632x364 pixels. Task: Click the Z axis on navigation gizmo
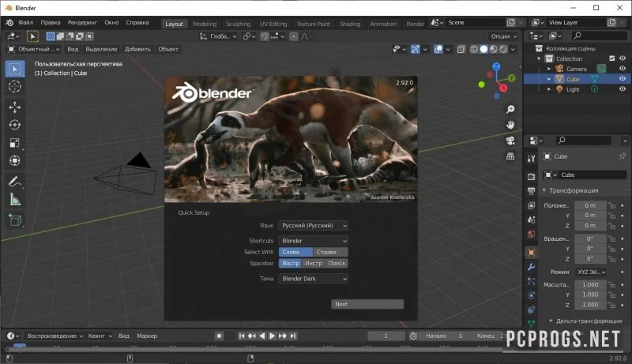(497, 66)
